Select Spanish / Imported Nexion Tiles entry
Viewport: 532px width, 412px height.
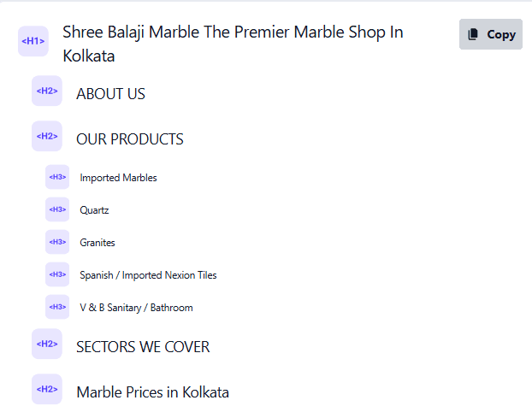pyautogui.click(x=148, y=275)
